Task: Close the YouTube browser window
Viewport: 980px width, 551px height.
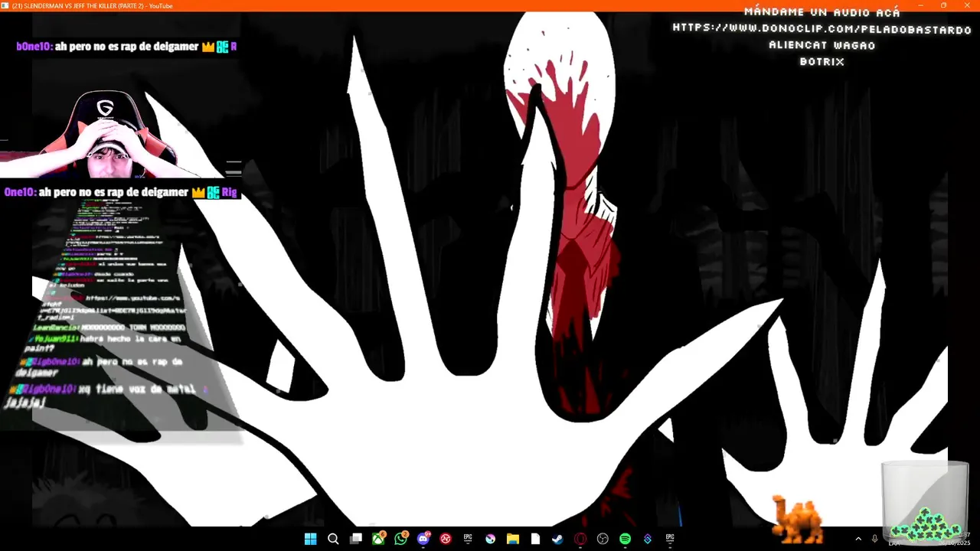Action: click(x=967, y=5)
